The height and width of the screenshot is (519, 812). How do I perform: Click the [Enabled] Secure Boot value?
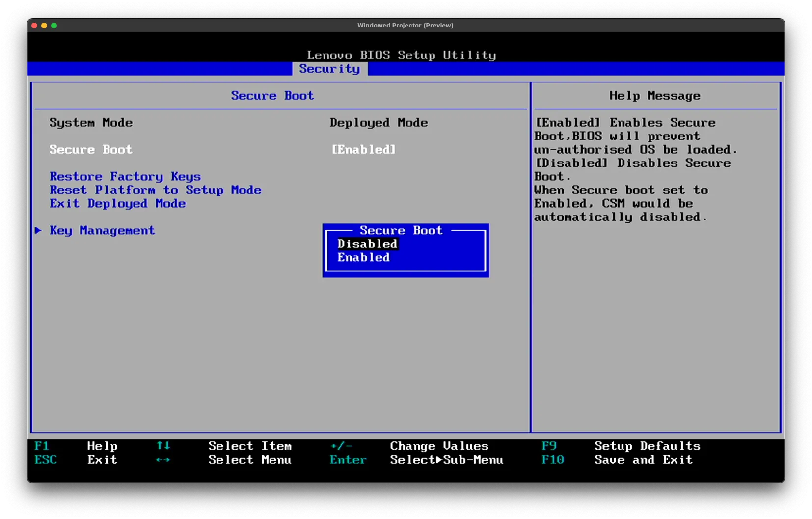click(x=363, y=149)
